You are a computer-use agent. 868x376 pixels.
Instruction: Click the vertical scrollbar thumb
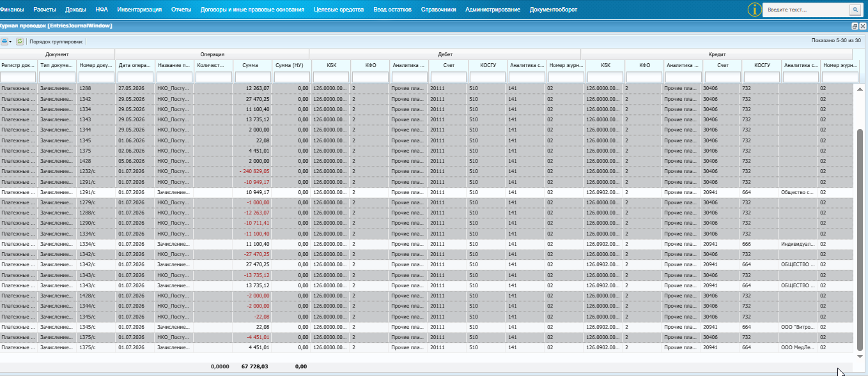point(860,239)
